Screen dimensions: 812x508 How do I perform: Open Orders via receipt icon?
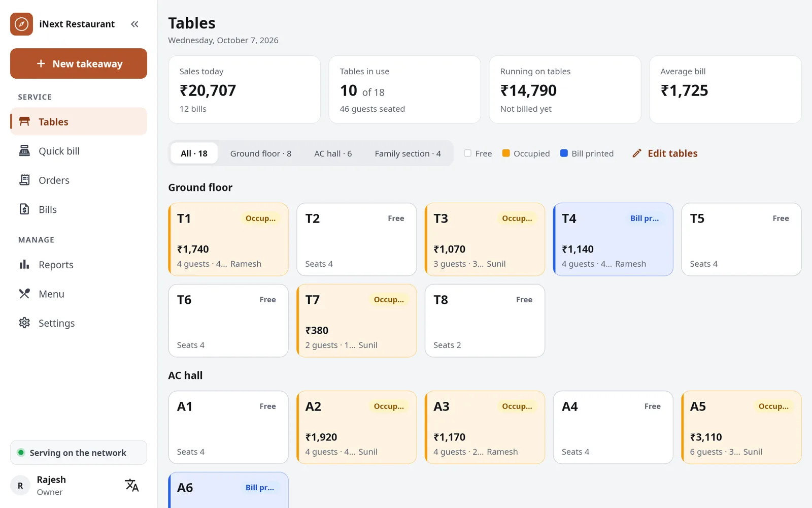24,180
